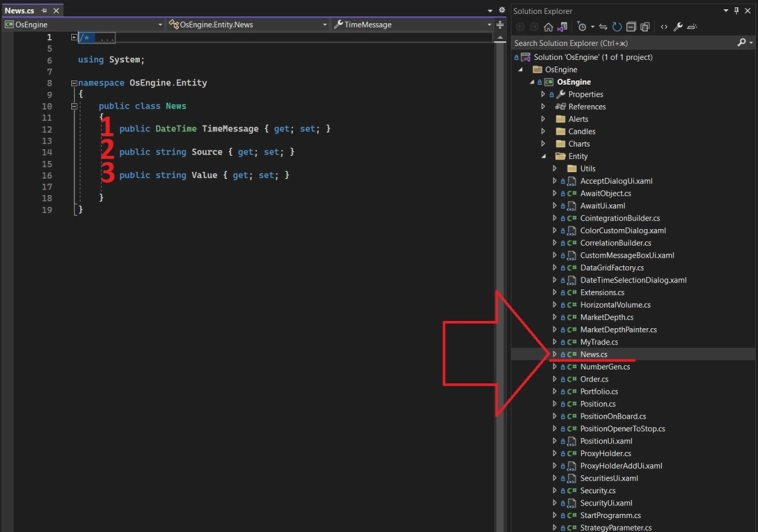Open the Pending Changes Filter clock icon
Image resolution: width=758 pixels, height=532 pixels.
pyautogui.click(x=581, y=27)
